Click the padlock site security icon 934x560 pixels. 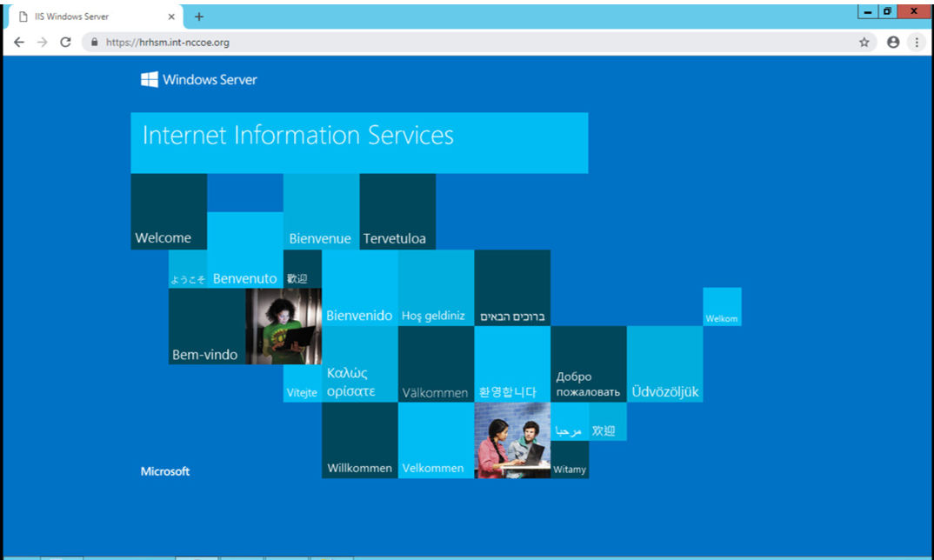point(94,42)
